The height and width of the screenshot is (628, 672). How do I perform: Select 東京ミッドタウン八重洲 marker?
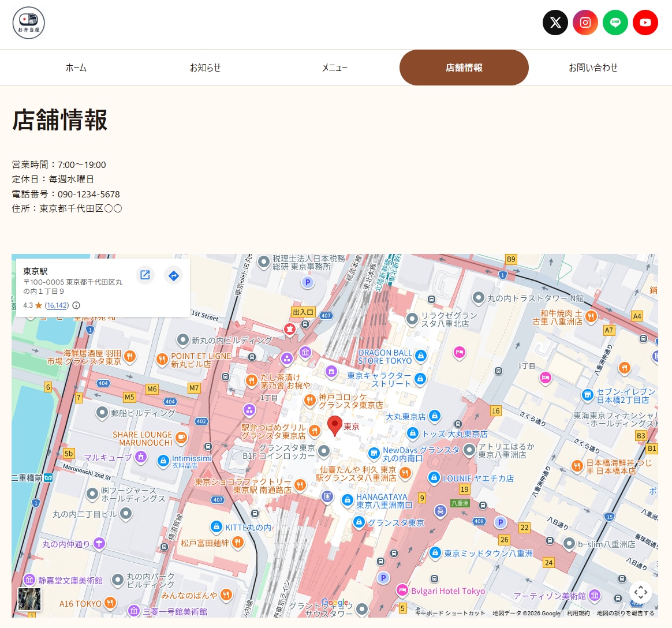[x=435, y=552]
